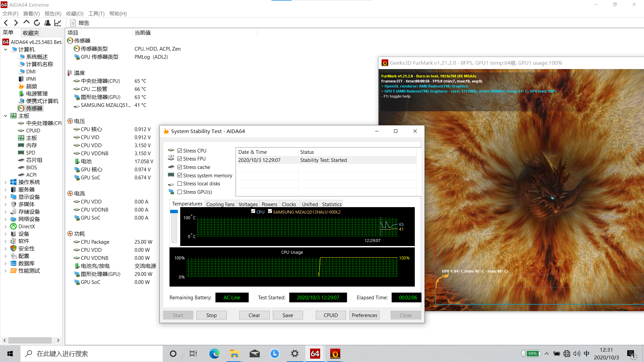This screenshot has height=362, width=644.
Task: Click the user profile icon in toolbar
Action: click(x=47, y=23)
